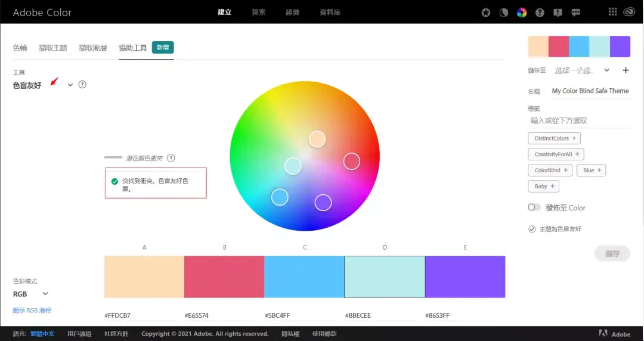Click the tags input 輸入或從下方選取

[x=578, y=121]
